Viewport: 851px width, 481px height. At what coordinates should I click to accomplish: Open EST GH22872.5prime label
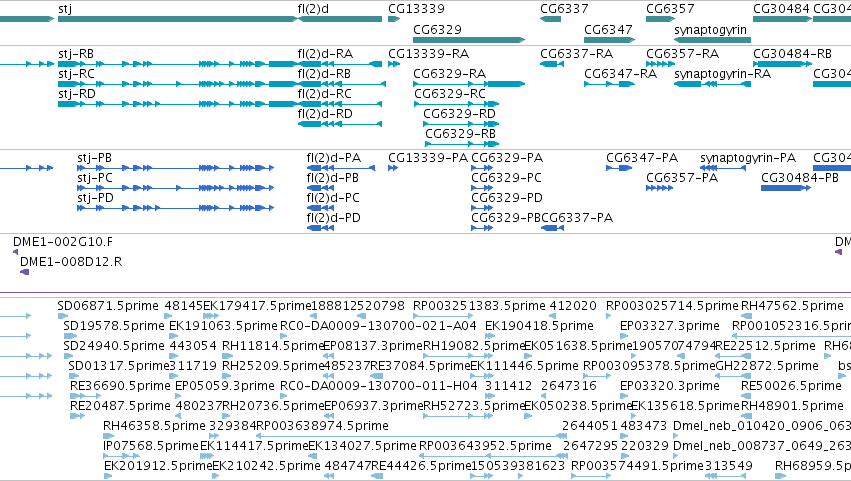point(767,366)
